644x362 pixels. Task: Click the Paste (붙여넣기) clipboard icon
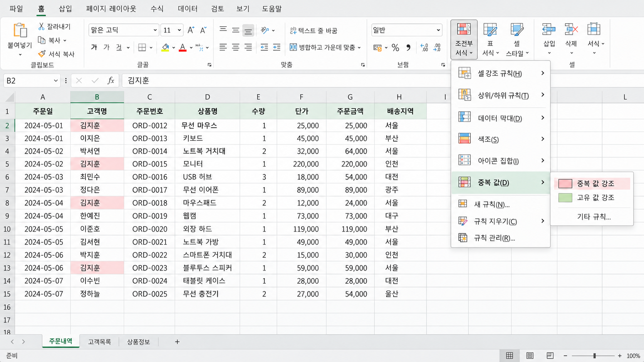20,31
